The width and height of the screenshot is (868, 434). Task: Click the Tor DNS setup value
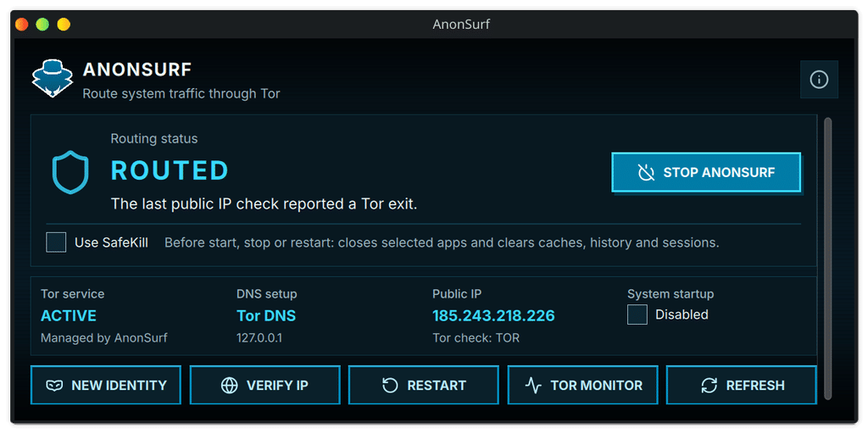pyautogui.click(x=266, y=315)
